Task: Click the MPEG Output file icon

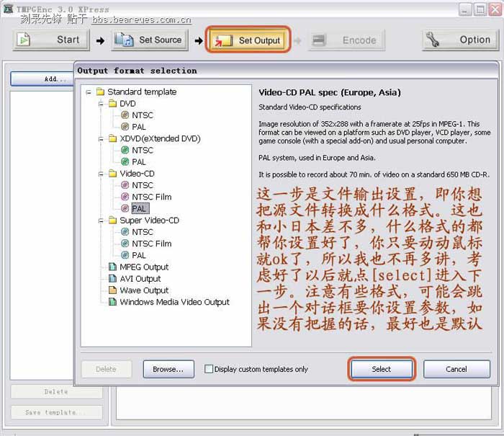Action: coord(112,267)
